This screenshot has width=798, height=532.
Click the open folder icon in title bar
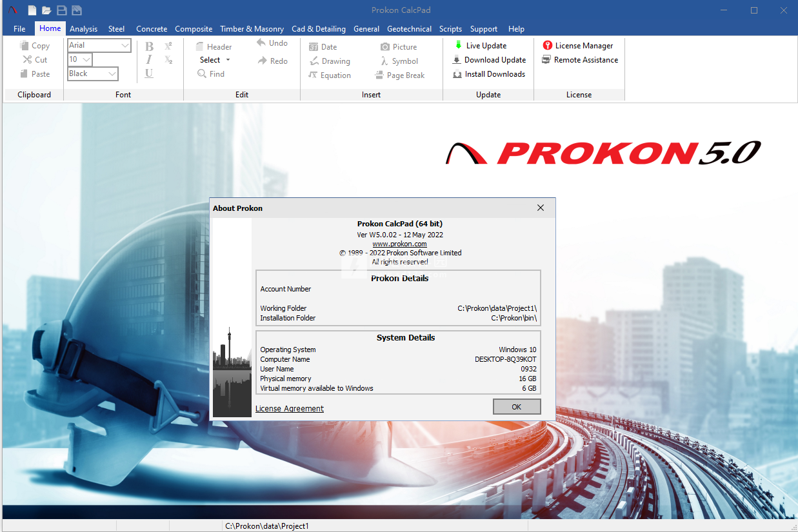click(x=46, y=10)
